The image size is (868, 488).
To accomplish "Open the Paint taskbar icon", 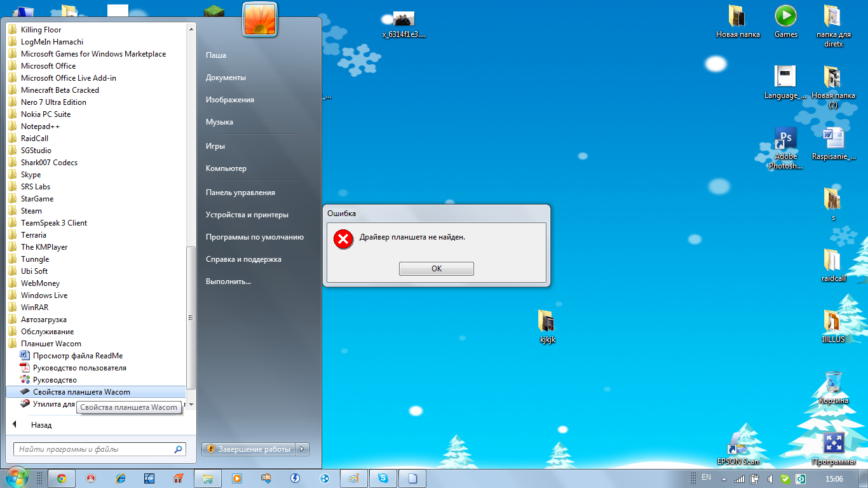I will pos(354,478).
